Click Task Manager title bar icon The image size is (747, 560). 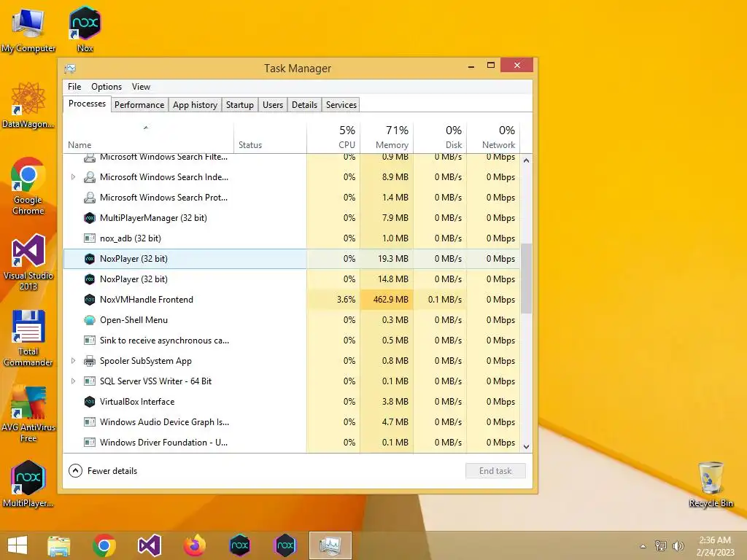point(70,69)
